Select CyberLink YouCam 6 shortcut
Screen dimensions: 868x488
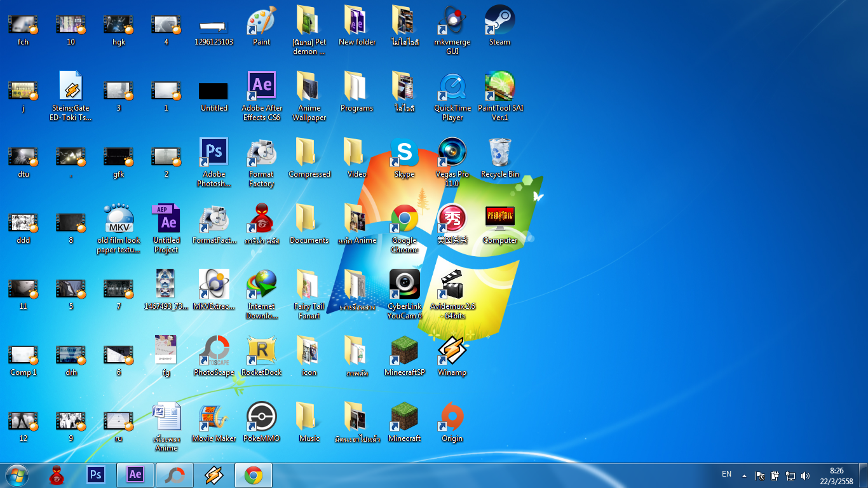point(404,295)
